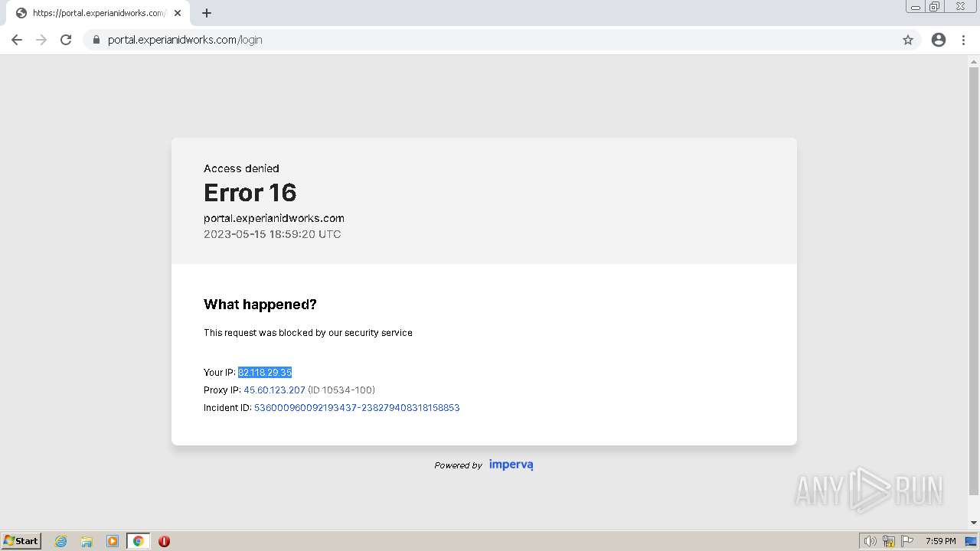
Task: Minimize the Chrome window
Action: point(915,7)
